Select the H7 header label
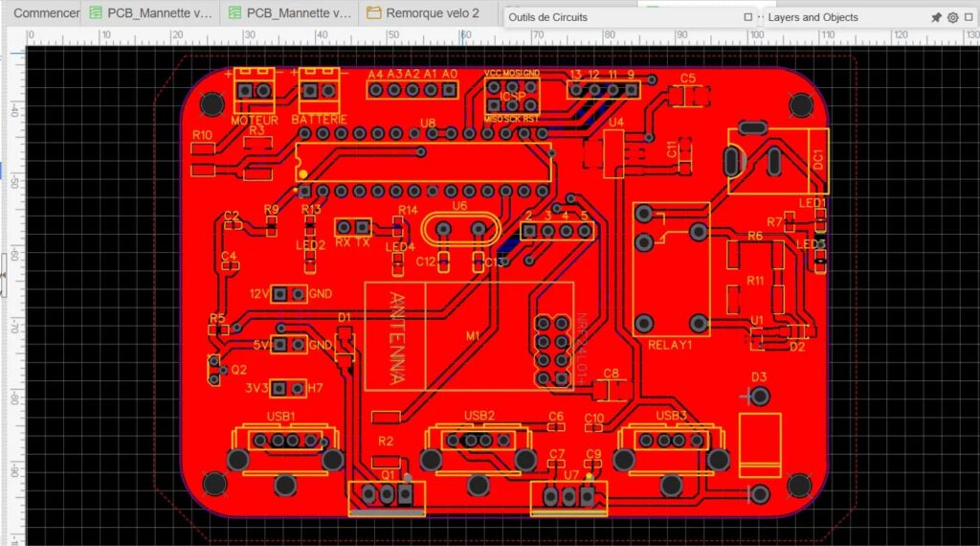This screenshot has height=546, width=980. [315, 388]
